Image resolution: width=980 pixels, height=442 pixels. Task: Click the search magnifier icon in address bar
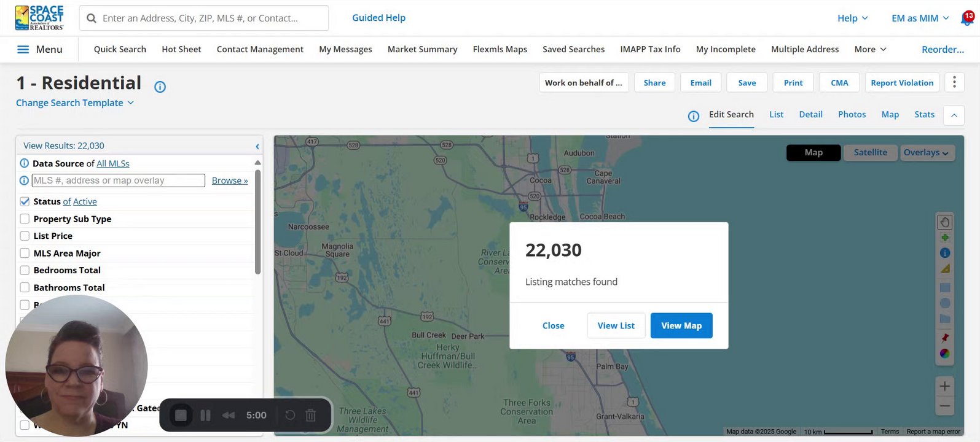(x=92, y=18)
